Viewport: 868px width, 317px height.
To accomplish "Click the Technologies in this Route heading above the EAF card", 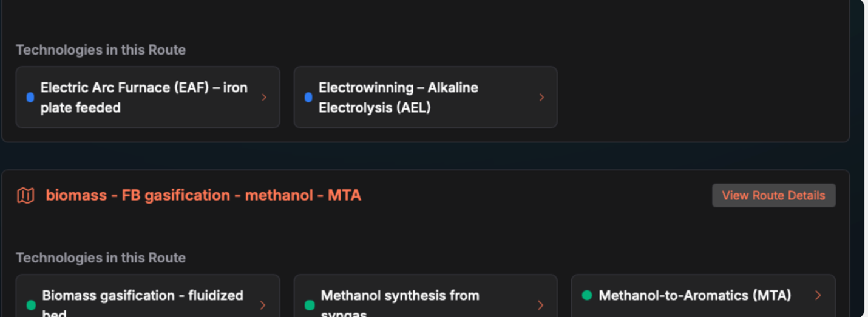I will pos(101,50).
